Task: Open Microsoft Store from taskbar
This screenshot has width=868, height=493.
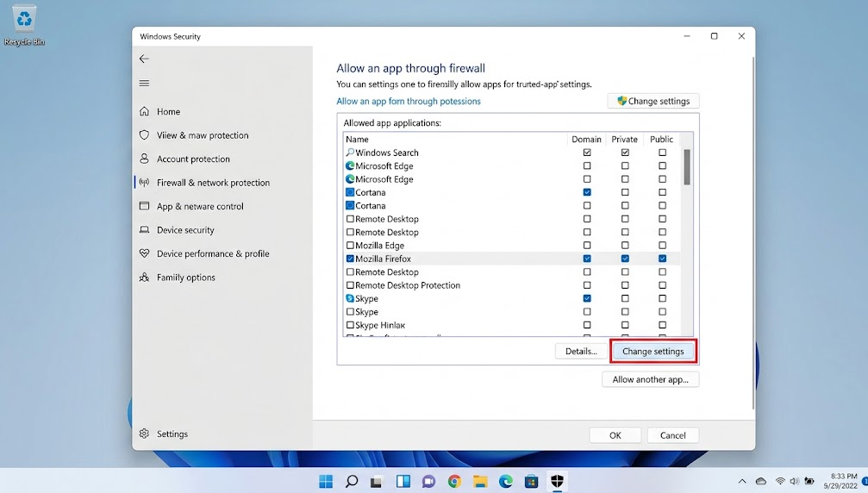Action: point(532,482)
